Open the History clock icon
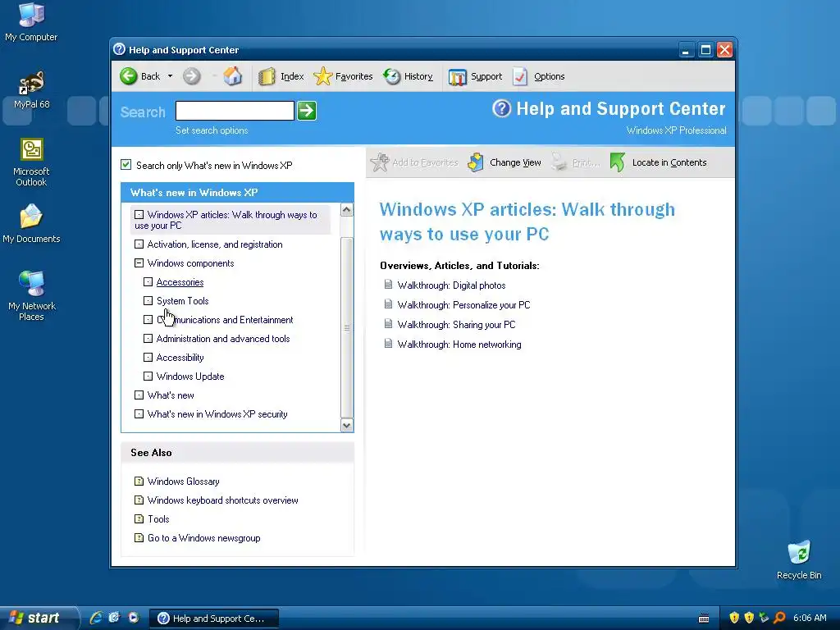This screenshot has width=840, height=630. tap(391, 76)
